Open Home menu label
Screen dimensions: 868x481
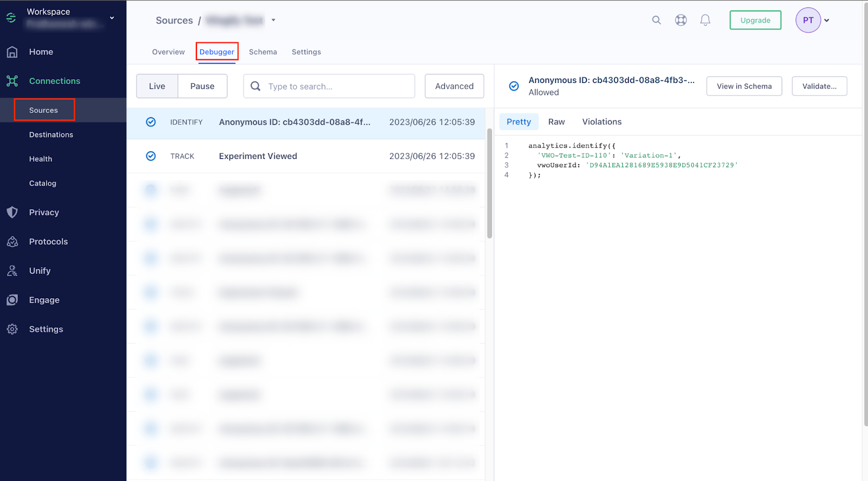(41, 52)
